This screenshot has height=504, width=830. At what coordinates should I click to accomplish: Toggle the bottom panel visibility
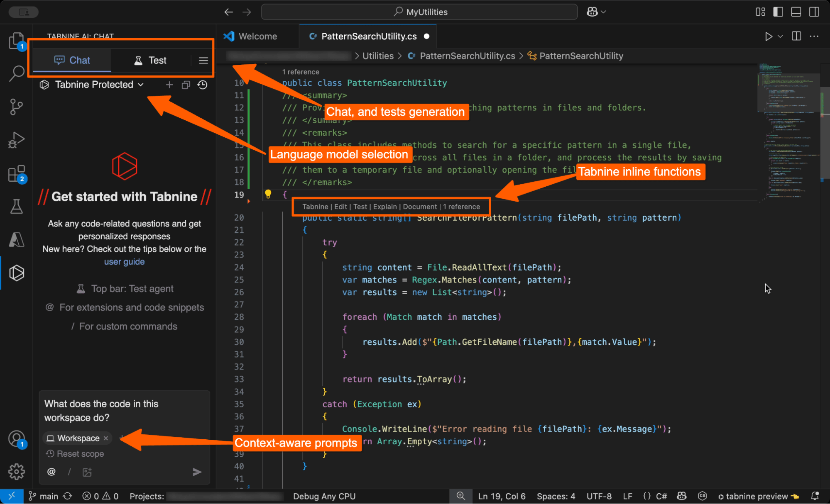[x=796, y=12]
